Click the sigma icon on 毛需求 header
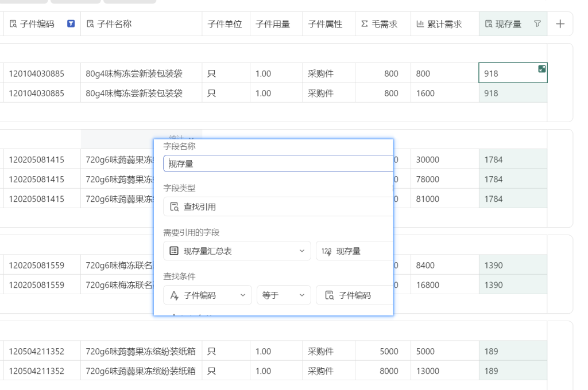This screenshot has width=588, height=390. pyautogui.click(x=364, y=24)
